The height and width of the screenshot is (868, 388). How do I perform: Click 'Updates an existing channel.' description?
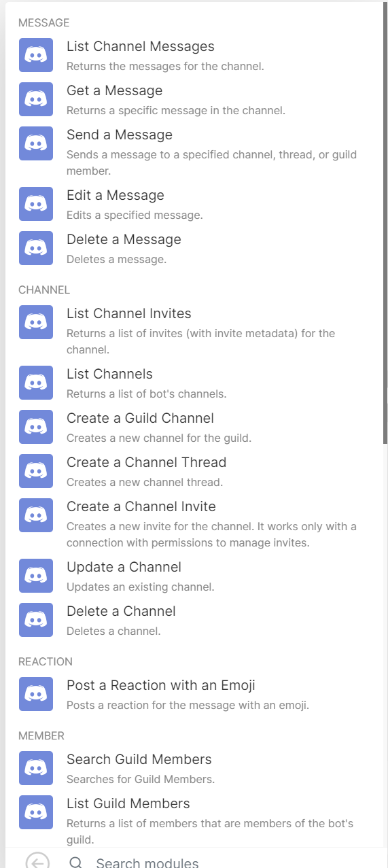pyautogui.click(x=141, y=587)
